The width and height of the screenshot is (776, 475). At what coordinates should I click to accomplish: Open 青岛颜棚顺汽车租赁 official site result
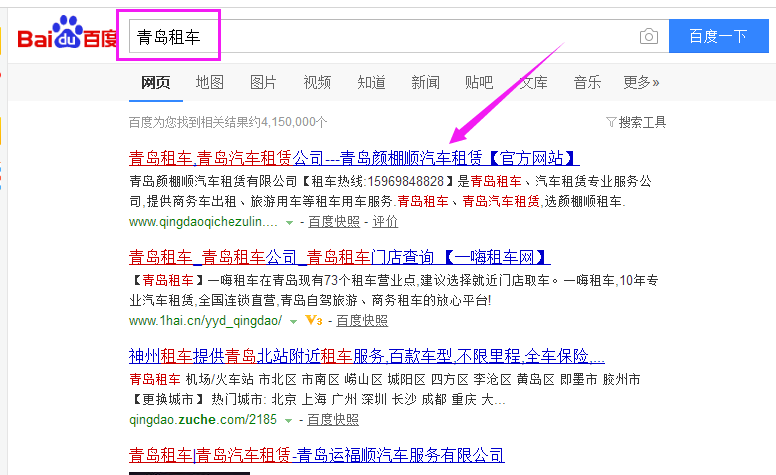click(x=354, y=158)
